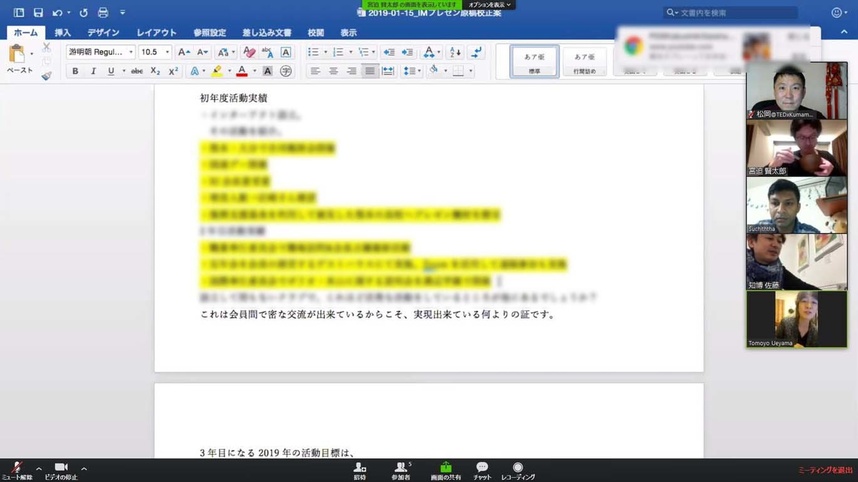Switch to the 挿入 ribbon tab
858x482 pixels.
point(62,33)
